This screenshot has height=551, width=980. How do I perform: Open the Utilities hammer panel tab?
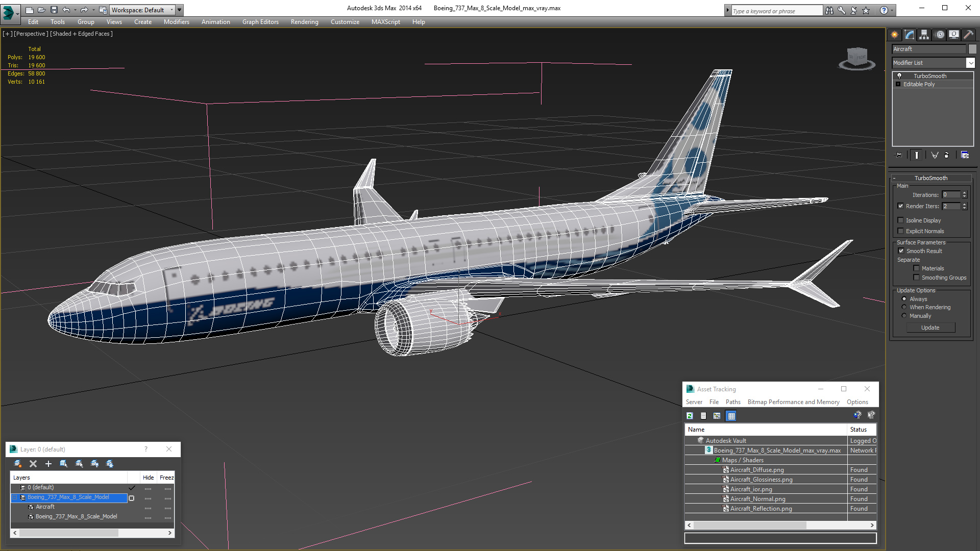click(968, 35)
